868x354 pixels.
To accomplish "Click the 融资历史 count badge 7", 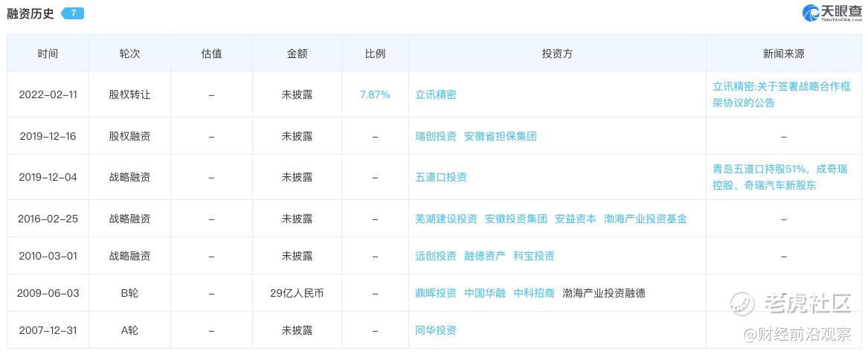I will click(x=73, y=13).
